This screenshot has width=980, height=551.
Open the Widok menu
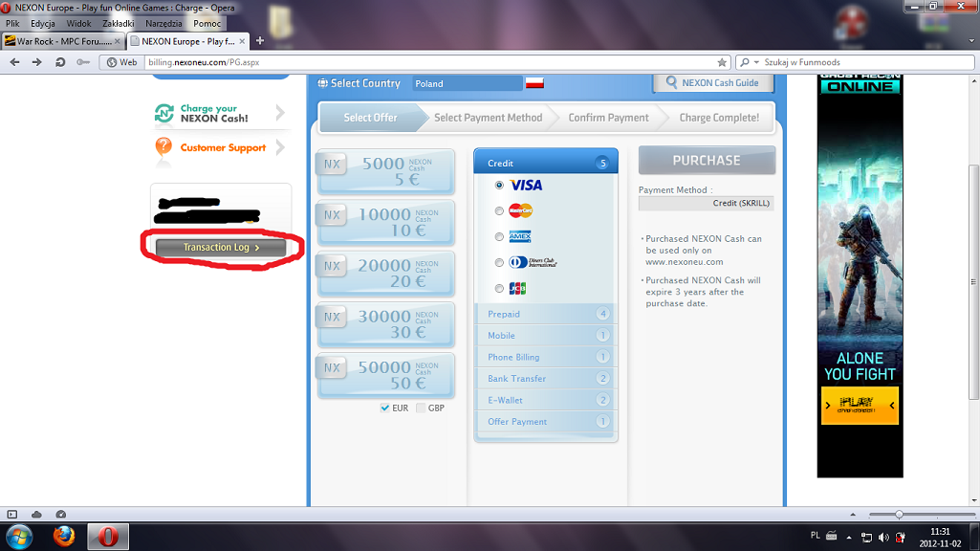78,24
